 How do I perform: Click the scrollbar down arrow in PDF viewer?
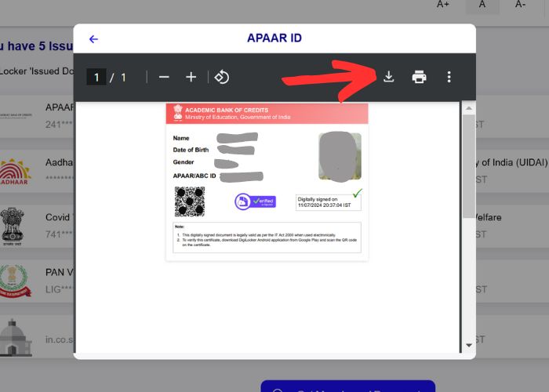[x=469, y=346]
